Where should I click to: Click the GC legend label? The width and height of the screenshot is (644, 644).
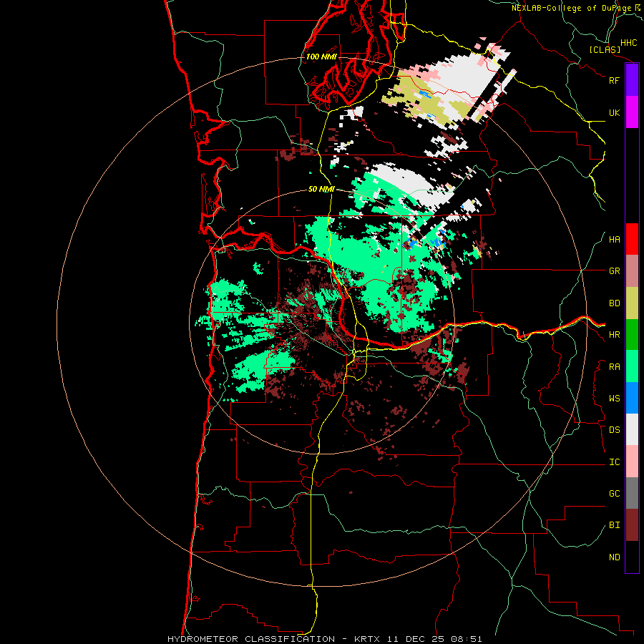point(614,494)
